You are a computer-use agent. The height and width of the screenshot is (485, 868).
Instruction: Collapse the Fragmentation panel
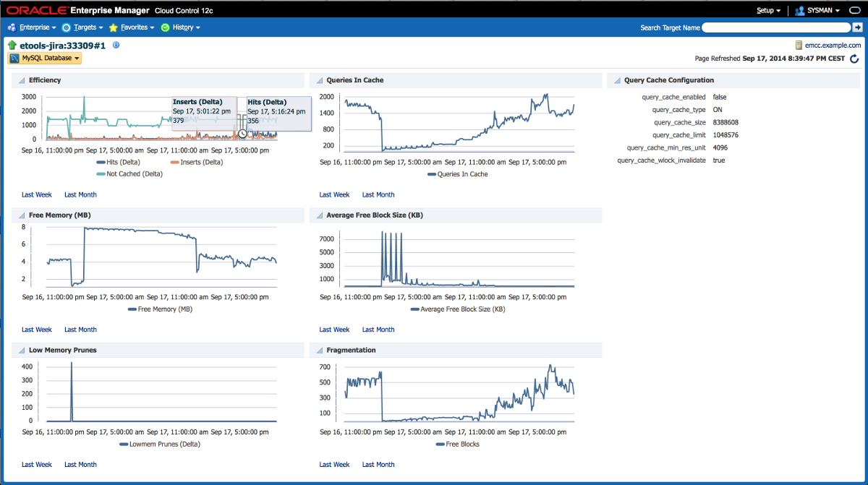tap(319, 350)
